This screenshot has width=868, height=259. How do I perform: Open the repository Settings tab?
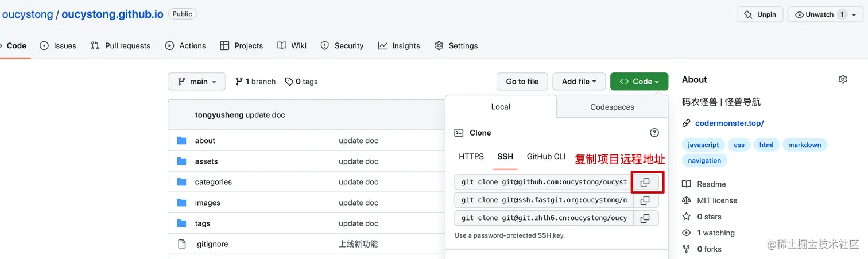(456, 46)
